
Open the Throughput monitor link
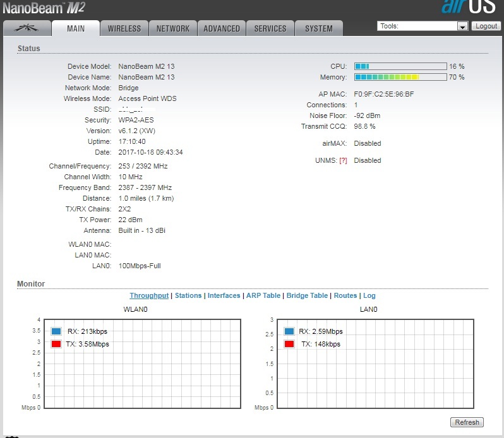click(149, 295)
